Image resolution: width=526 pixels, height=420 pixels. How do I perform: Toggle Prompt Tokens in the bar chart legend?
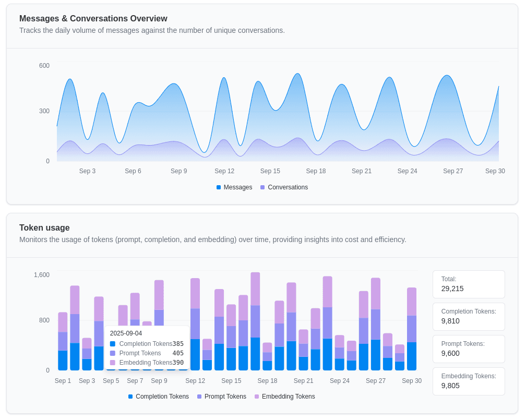click(x=225, y=397)
